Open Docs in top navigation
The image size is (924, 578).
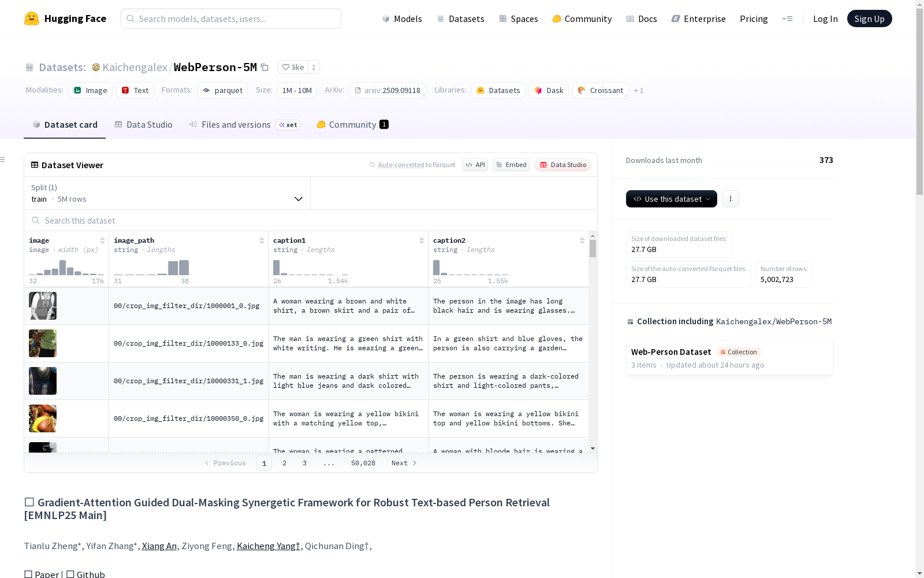click(x=642, y=18)
